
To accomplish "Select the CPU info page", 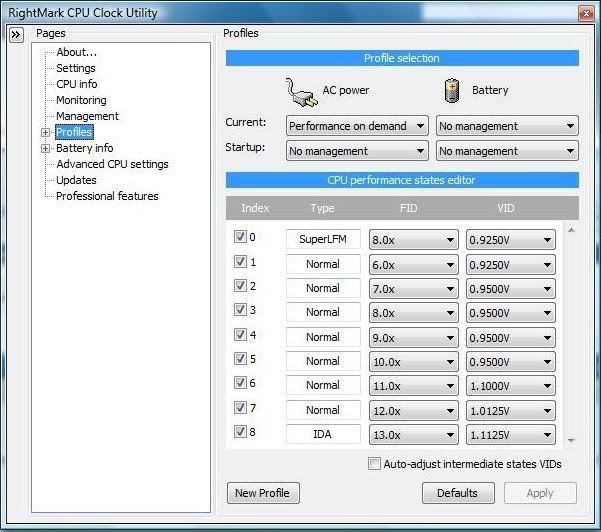I will [77, 84].
